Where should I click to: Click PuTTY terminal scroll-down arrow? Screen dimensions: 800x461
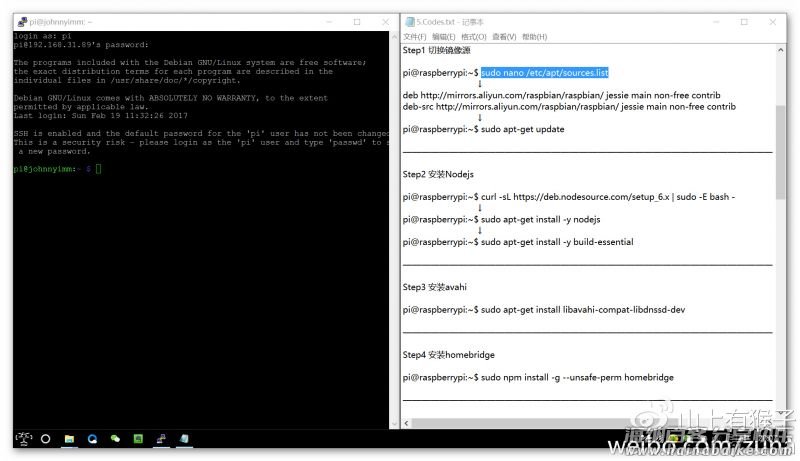pos(394,423)
